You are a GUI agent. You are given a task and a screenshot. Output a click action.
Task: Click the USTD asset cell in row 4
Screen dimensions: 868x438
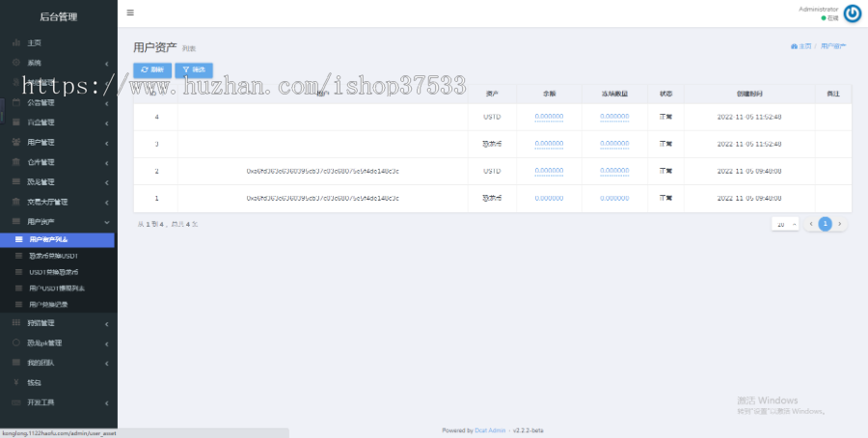pyautogui.click(x=492, y=117)
